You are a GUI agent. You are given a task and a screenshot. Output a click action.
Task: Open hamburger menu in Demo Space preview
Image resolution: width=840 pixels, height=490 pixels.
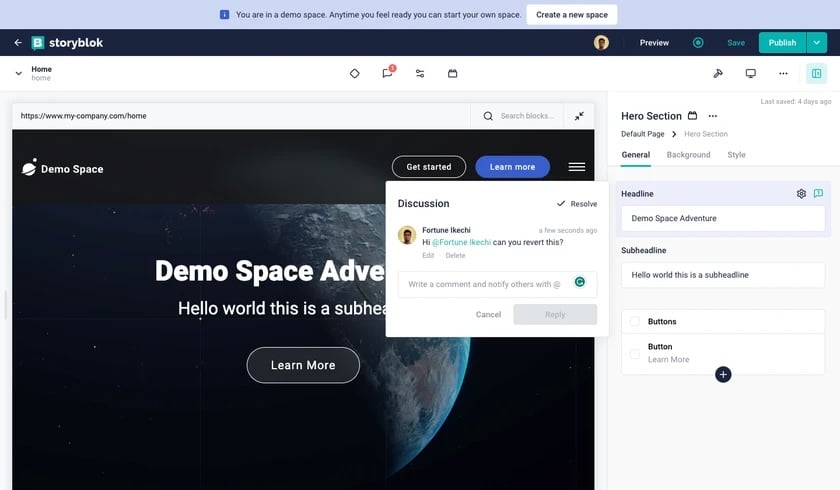coord(577,167)
